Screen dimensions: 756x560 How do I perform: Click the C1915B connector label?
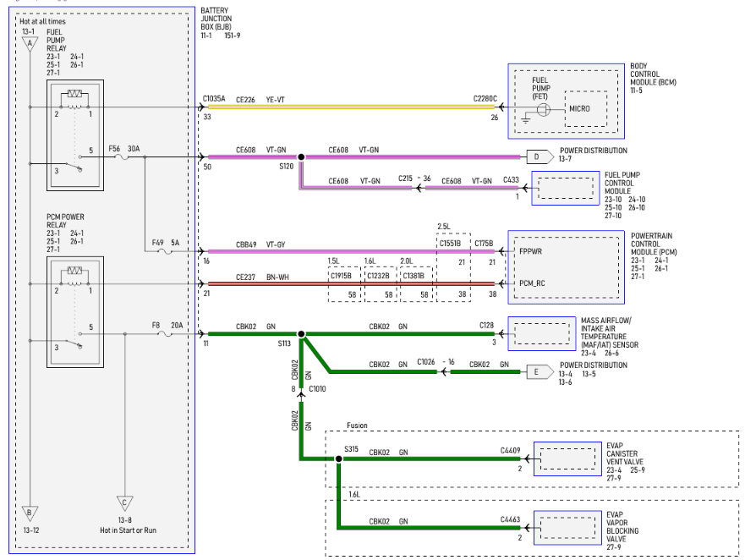tap(341, 276)
